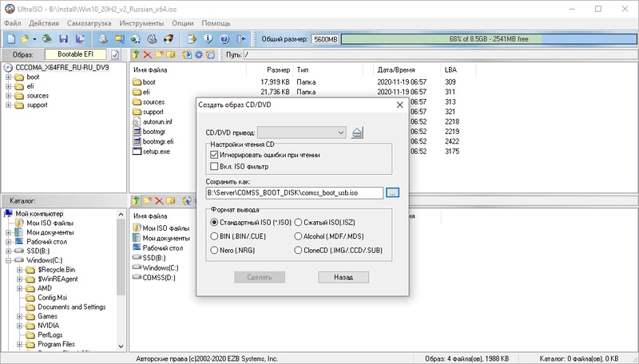Open the Инструменты menu

142,22
